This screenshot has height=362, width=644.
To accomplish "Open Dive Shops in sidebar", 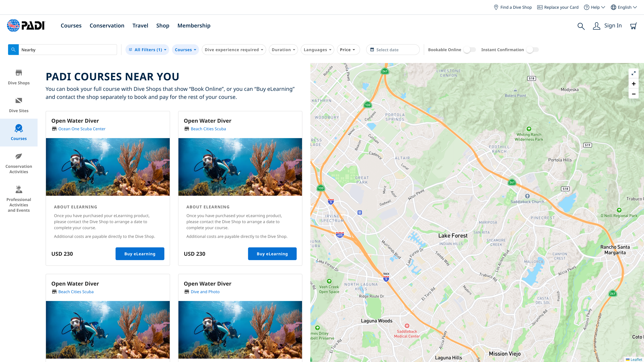I will 19,77.
